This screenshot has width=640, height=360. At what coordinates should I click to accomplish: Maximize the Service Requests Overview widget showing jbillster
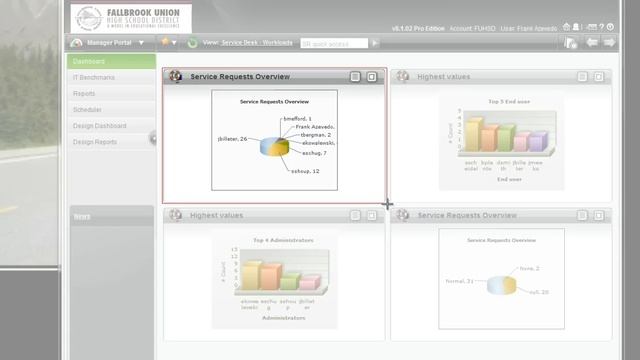click(371, 77)
